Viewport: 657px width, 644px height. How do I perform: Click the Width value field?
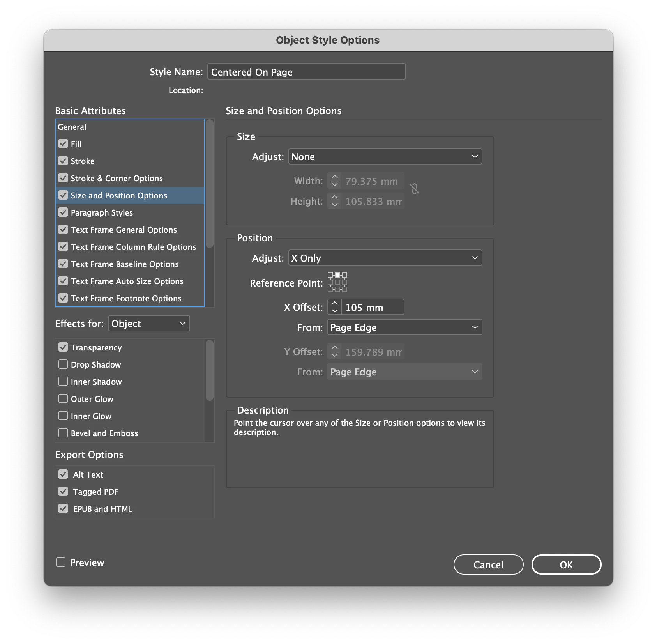tap(373, 181)
